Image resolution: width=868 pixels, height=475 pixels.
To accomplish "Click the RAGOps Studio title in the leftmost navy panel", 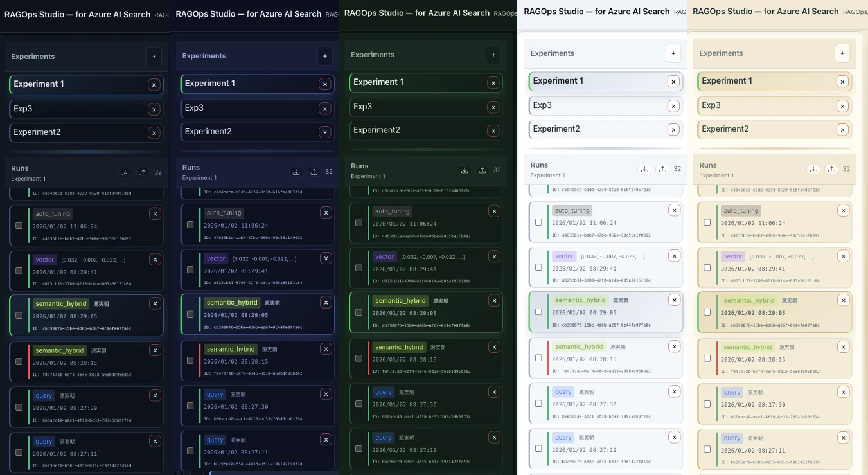I will pos(78,14).
